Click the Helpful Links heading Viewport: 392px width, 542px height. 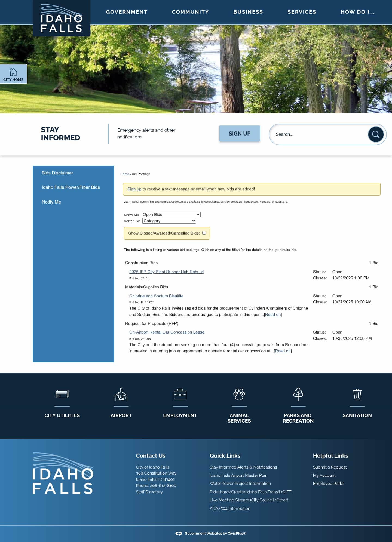tap(330, 456)
